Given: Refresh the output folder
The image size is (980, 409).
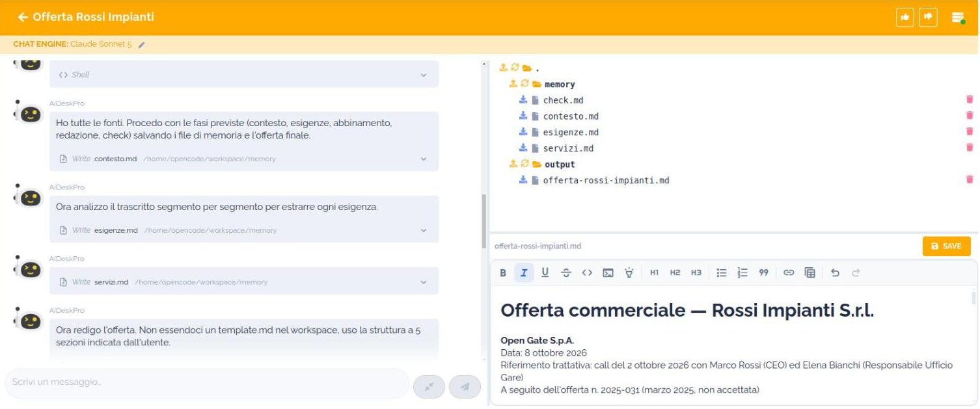Looking at the screenshot, I should 524,164.
